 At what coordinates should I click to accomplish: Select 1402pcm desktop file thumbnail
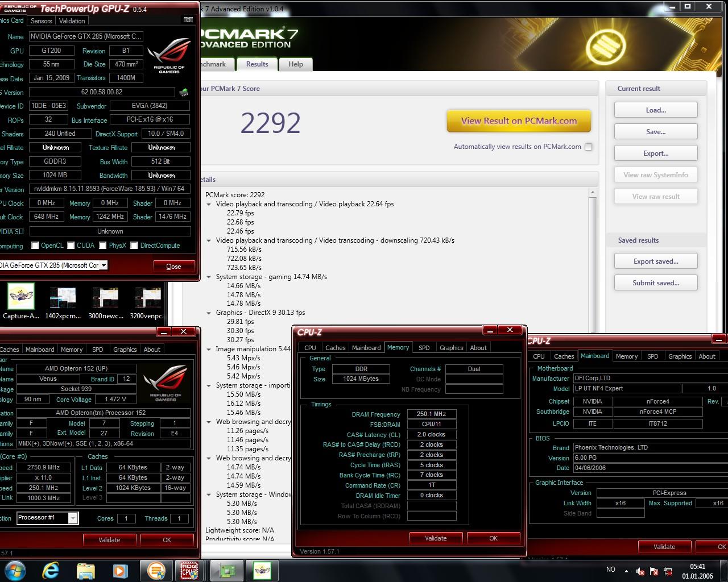coord(63,302)
